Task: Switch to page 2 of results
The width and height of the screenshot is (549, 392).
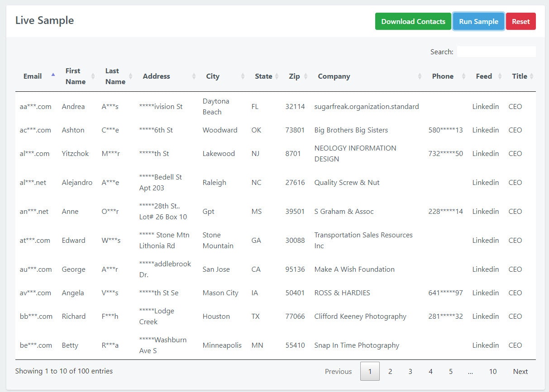Action: click(390, 371)
